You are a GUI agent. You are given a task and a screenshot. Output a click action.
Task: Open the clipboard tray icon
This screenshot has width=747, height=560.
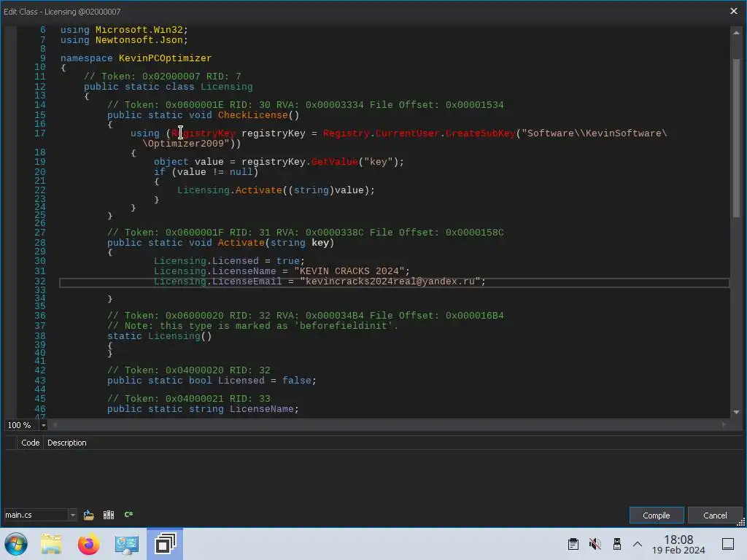(x=573, y=544)
